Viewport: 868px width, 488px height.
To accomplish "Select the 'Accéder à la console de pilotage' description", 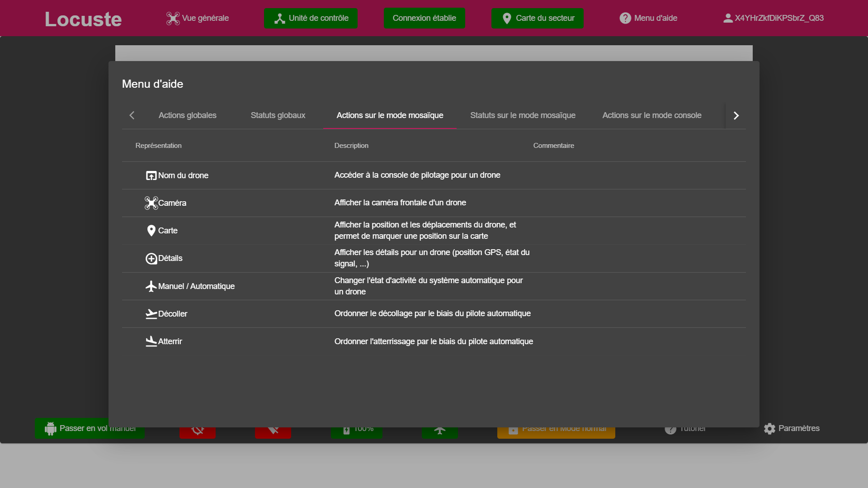I will pos(417,175).
